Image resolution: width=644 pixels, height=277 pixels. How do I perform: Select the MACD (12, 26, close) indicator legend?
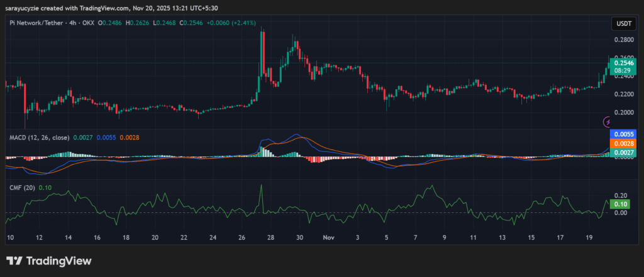(40, 138)
